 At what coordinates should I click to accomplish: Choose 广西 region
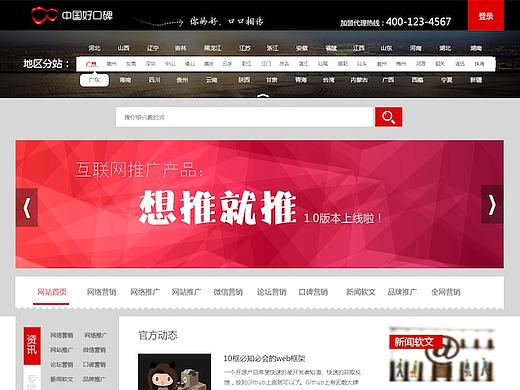tap(388, 80)
